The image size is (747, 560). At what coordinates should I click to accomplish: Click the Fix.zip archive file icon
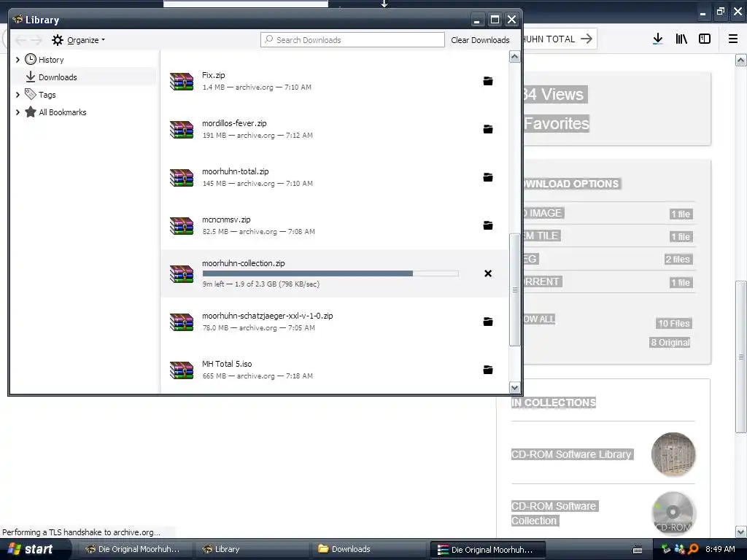point(182,81)
